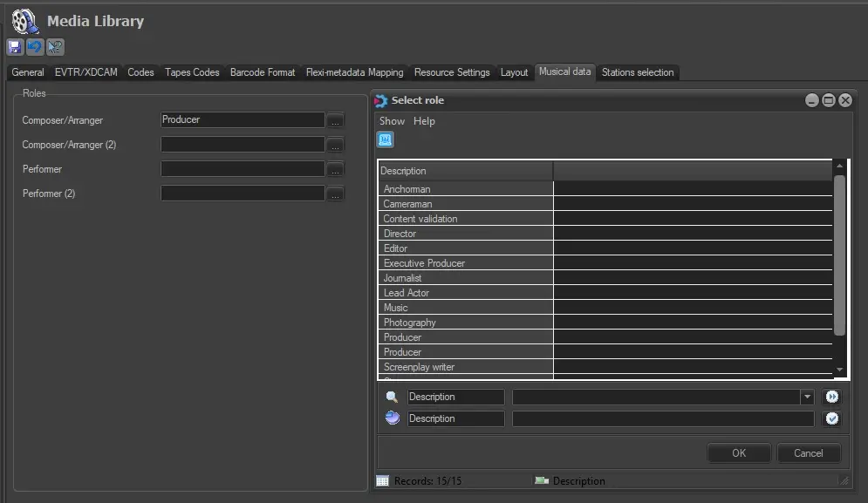Click the Description column header
This screenshot has height=503, width=868.
(465, 171)
